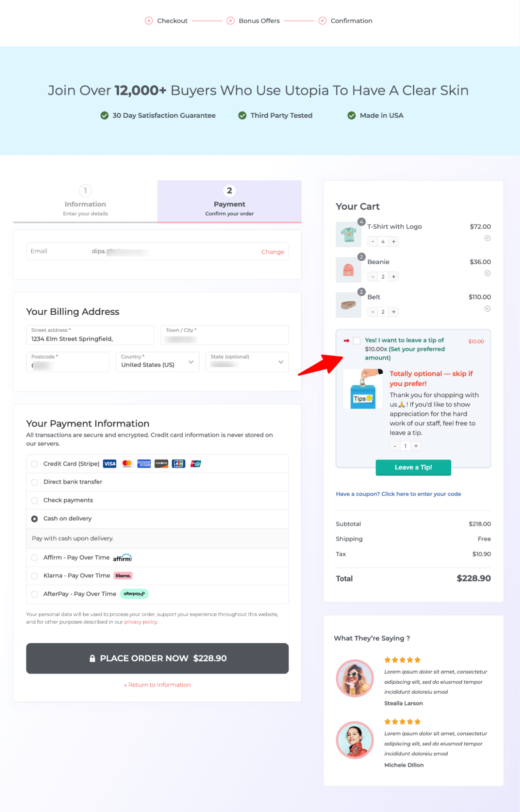Check the leave a tip checkbox
The image size is (520, 812).
tap(357, 341)
